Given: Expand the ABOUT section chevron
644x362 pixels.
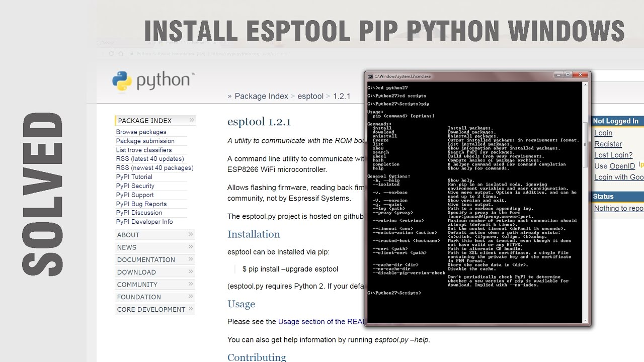Looking at the screenshot, I should click(191, 234).
